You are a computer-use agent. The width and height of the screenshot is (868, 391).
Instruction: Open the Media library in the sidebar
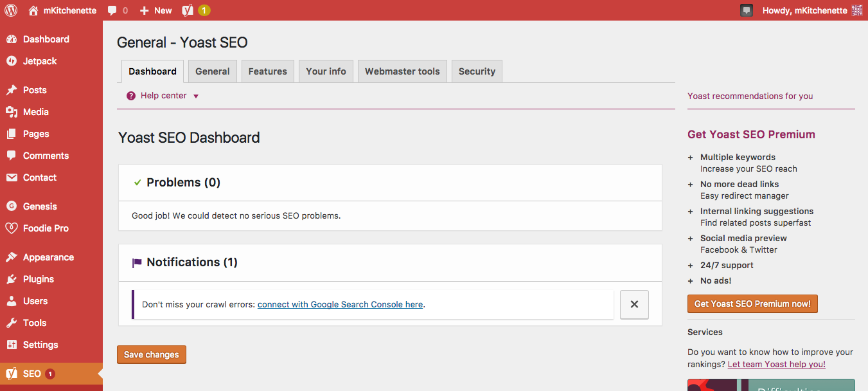(36, 112)
